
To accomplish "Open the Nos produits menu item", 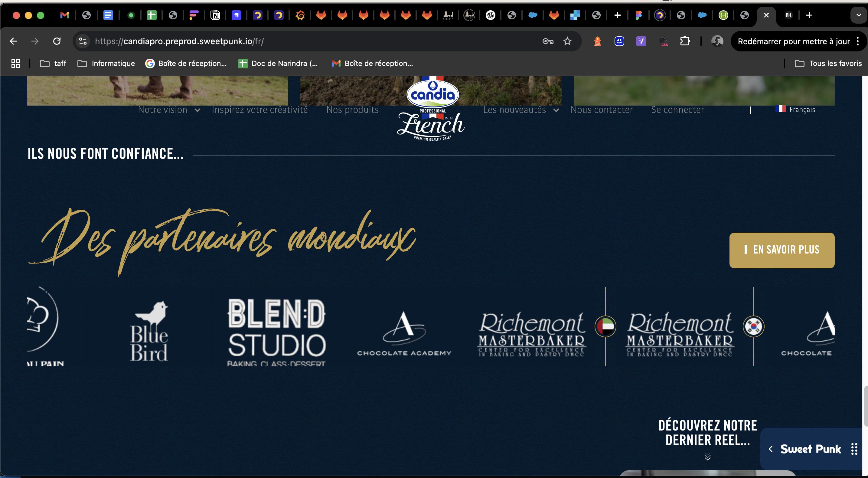I will [352, 110].
